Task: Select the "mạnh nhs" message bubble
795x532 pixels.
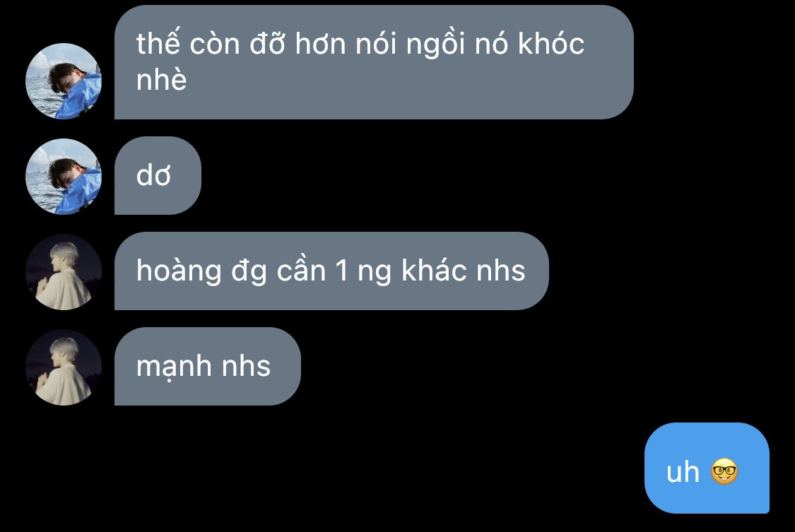Action: [207, 366]
